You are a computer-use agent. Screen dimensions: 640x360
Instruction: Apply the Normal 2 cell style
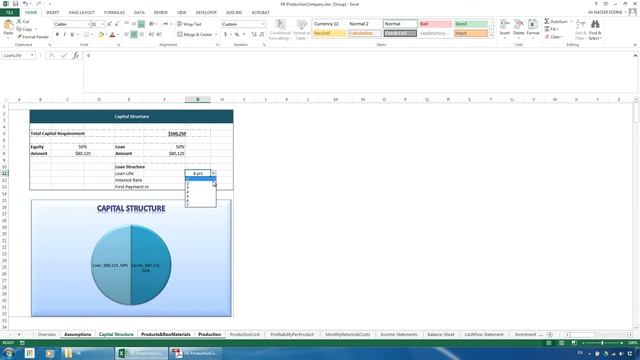tap(364, 24)
